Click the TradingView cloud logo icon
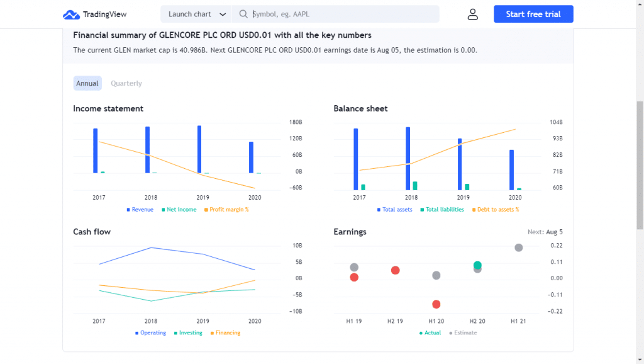 point(71,14)
